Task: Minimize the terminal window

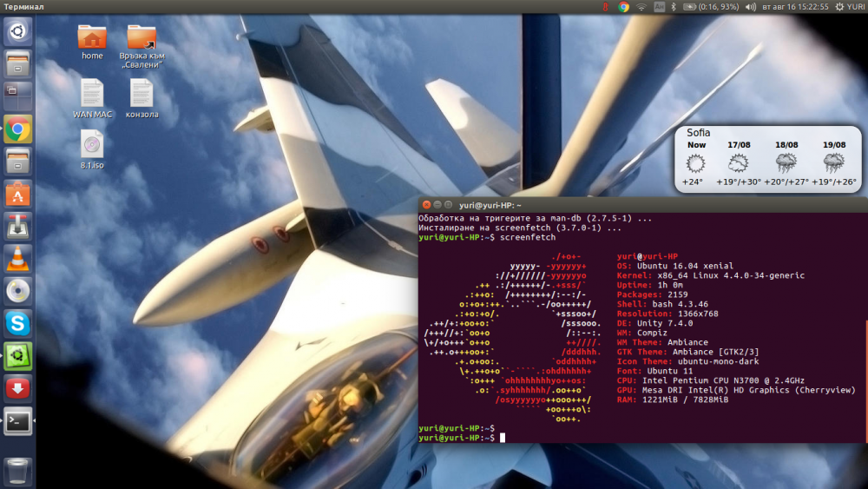Action: [x=437, y=205]
